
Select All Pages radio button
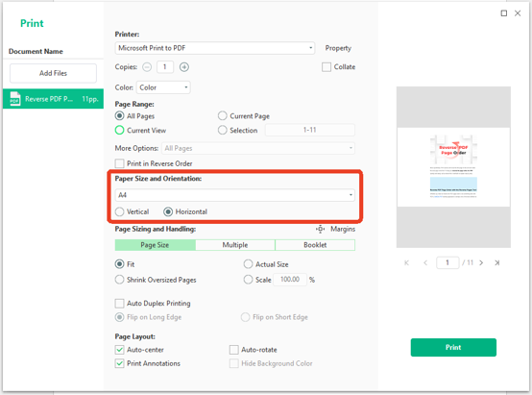click(x=119, y=116)
